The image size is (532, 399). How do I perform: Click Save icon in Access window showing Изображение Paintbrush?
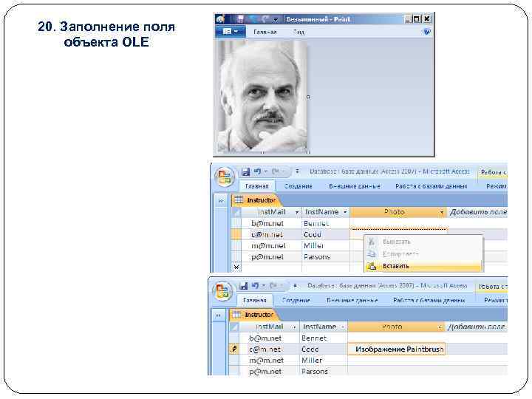point(244,286)
